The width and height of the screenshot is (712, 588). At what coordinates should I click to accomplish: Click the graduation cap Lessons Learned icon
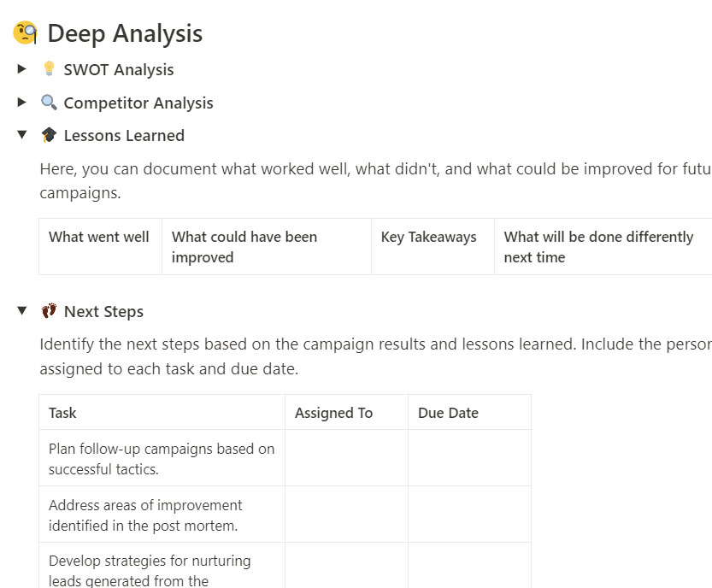tap(49, 135)
